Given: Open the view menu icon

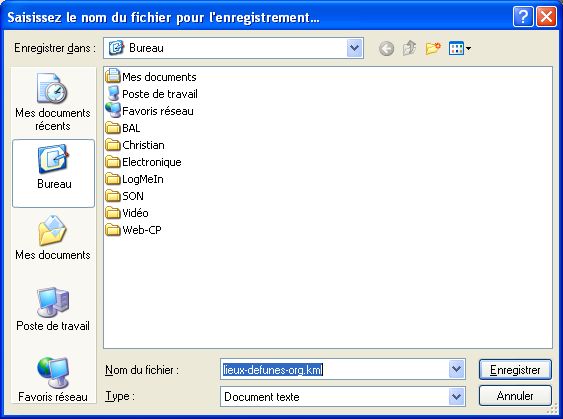Looking at the screenshot, I should point(460,48).
